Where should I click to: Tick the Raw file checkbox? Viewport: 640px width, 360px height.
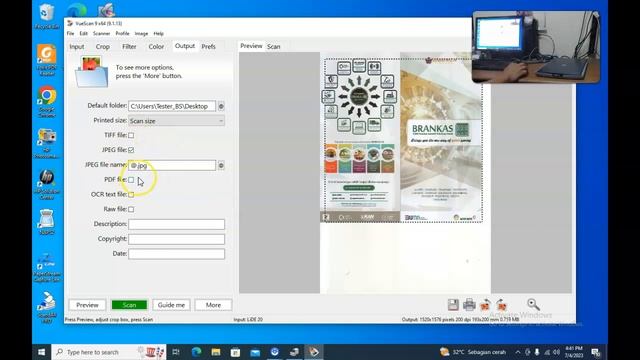coord(131,209)
